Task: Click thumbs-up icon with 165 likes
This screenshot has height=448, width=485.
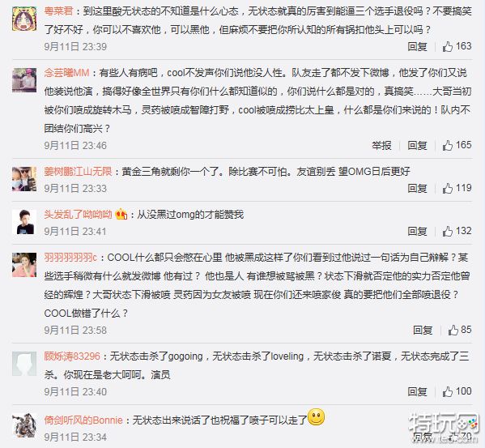Action: click(x=447, y=145)
